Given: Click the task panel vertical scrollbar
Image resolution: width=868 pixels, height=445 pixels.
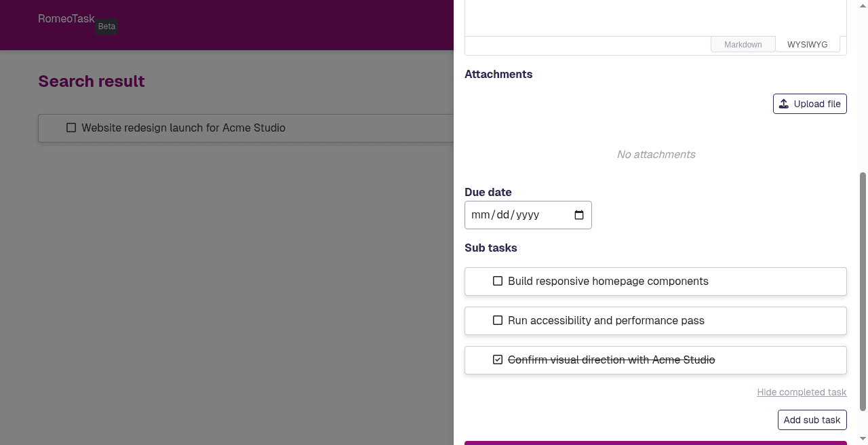Looking at the screenshot, I should coord(863,292).
